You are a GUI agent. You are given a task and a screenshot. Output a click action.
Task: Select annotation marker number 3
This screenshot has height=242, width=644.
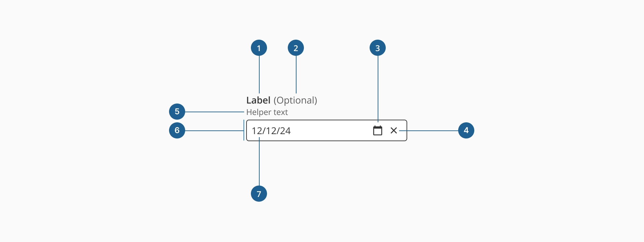378,48
